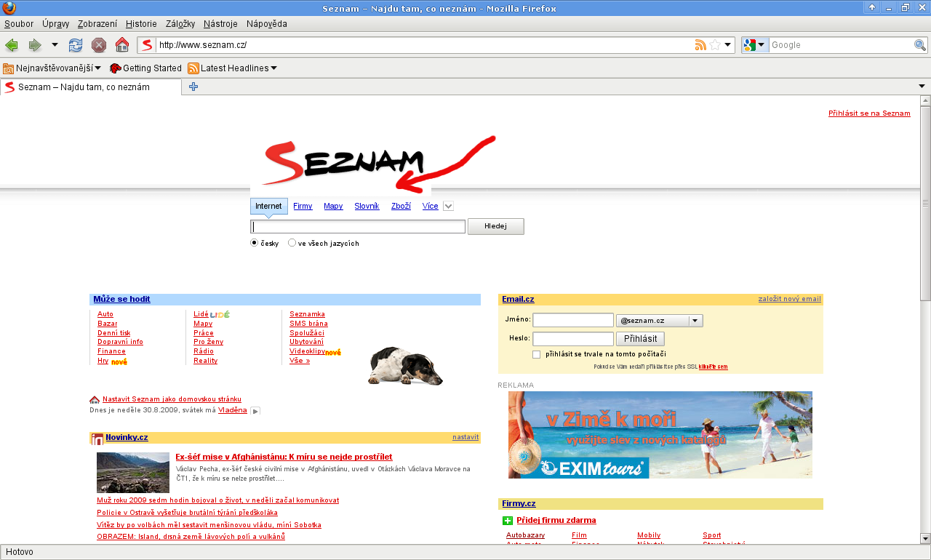Image resolution: width=931 pixels, height=560 pixels.
Task: Reload the current page
Action: (x=76, y=45)
